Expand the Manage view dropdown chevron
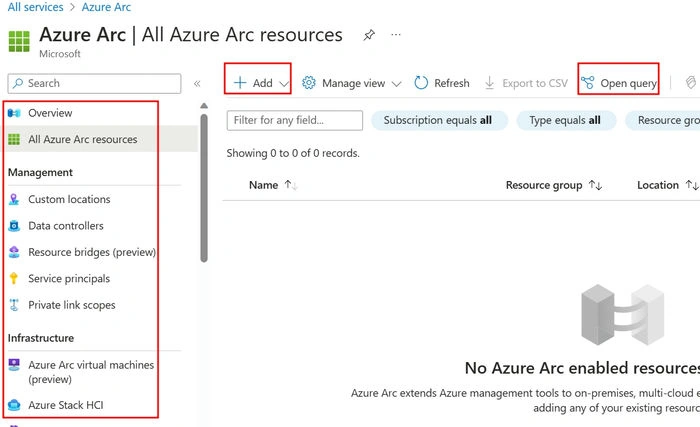The width and height of the screenshot is (700, 427). click(396, 84)
